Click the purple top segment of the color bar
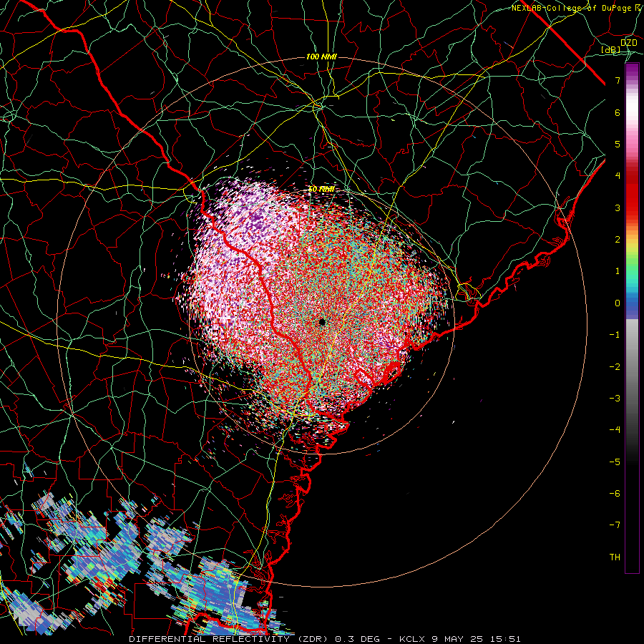Image resolution: width=644 pixels, height=644 pixels. 632,73
